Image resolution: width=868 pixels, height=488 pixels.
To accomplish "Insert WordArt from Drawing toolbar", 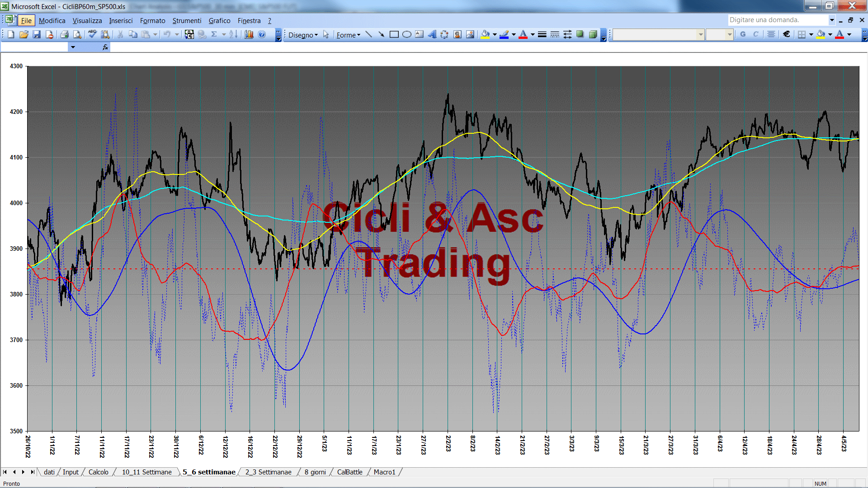I will coord(432,34).
